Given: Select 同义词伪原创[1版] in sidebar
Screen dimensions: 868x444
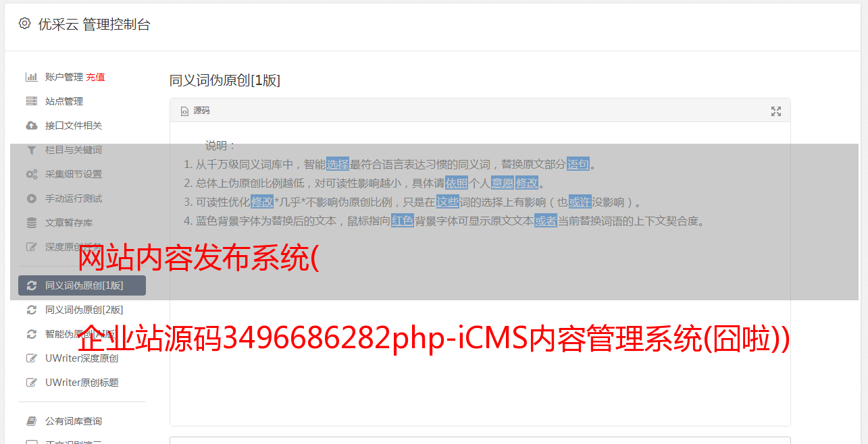Looking at the screenshot, I should click(x=82, y=285).
